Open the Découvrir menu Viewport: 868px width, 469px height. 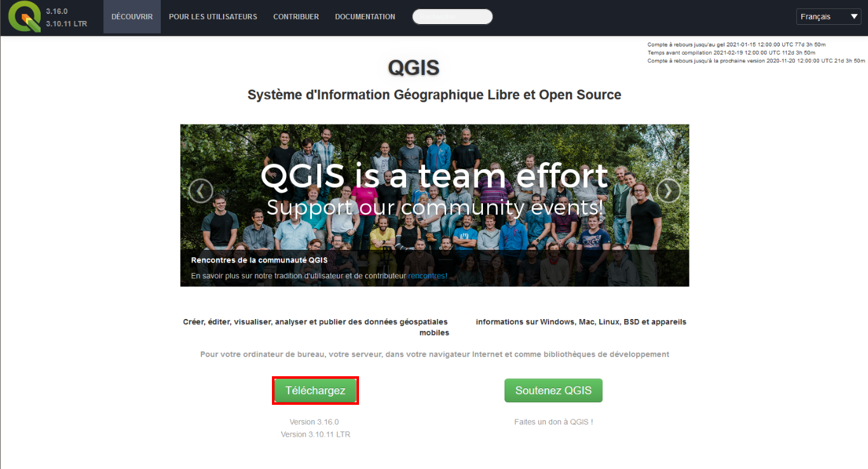pos(132,17)
